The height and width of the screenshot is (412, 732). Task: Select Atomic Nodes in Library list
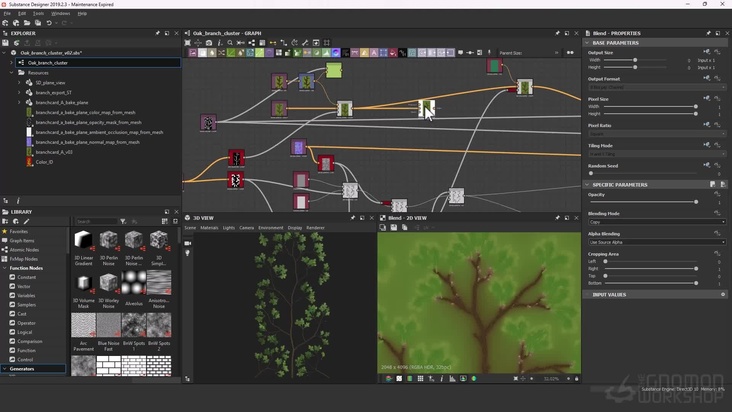tap(24, 250)
